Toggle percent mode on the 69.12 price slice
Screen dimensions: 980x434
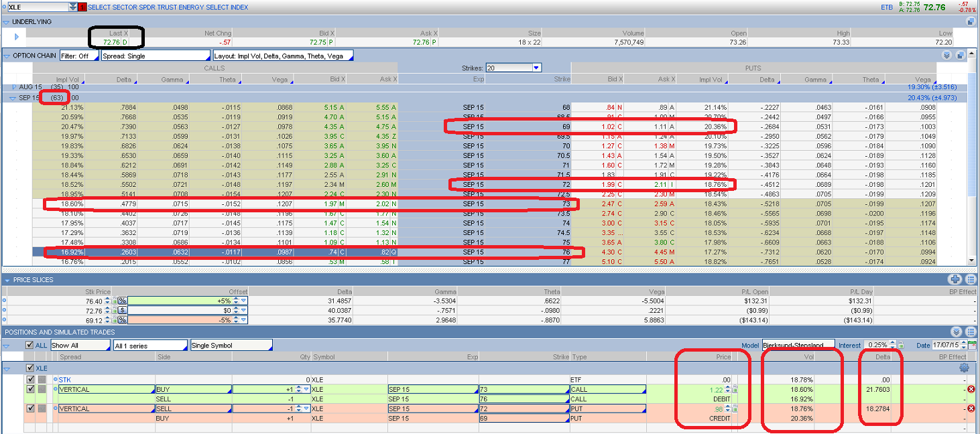coord(123,320)
